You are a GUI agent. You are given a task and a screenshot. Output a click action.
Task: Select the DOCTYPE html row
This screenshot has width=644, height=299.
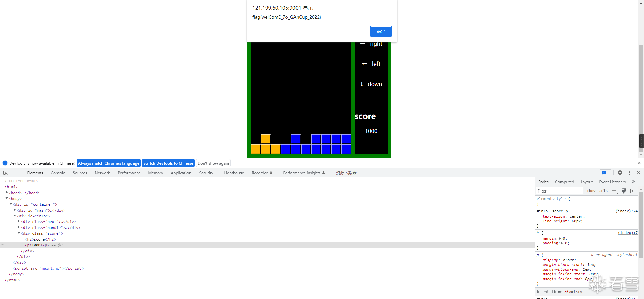(x=267, y=181)
